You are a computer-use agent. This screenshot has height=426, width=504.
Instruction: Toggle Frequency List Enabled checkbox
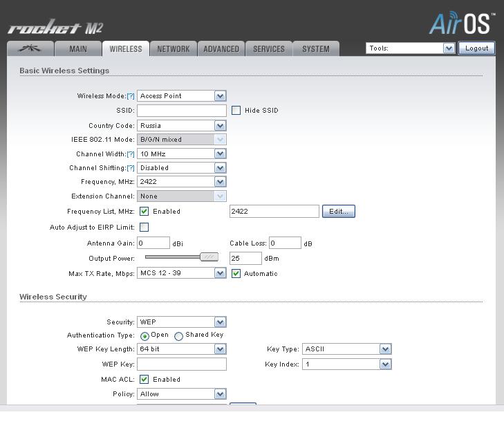[144, 211]
